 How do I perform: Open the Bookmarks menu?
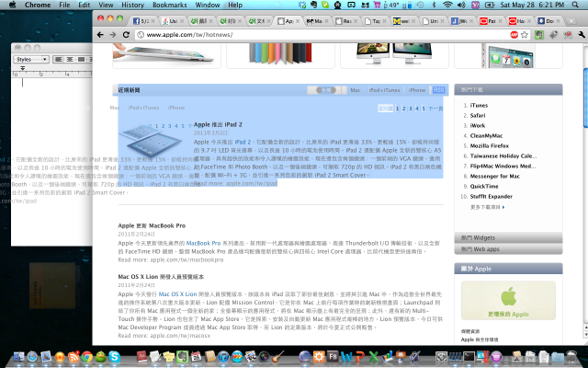click(x=169, y=5)
